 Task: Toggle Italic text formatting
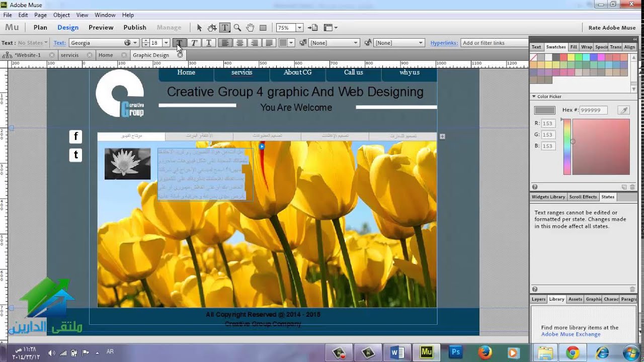tap(194, 43)
